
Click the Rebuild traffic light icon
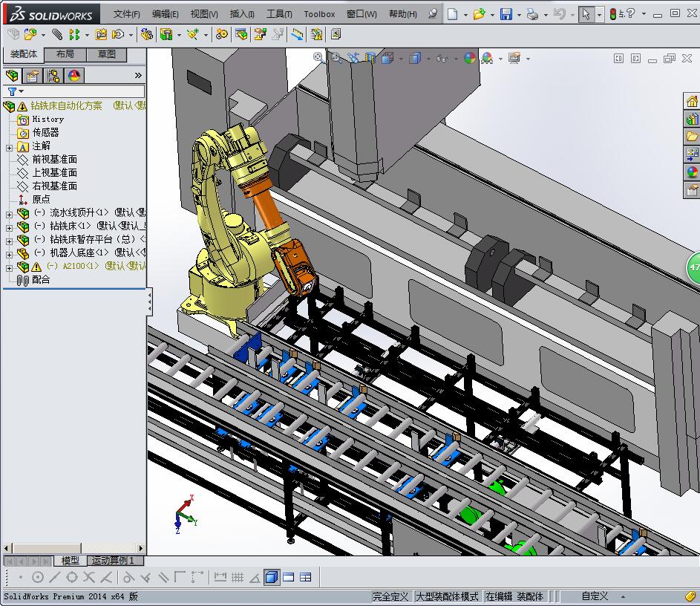pyautogui.click(x=613, y=14)
